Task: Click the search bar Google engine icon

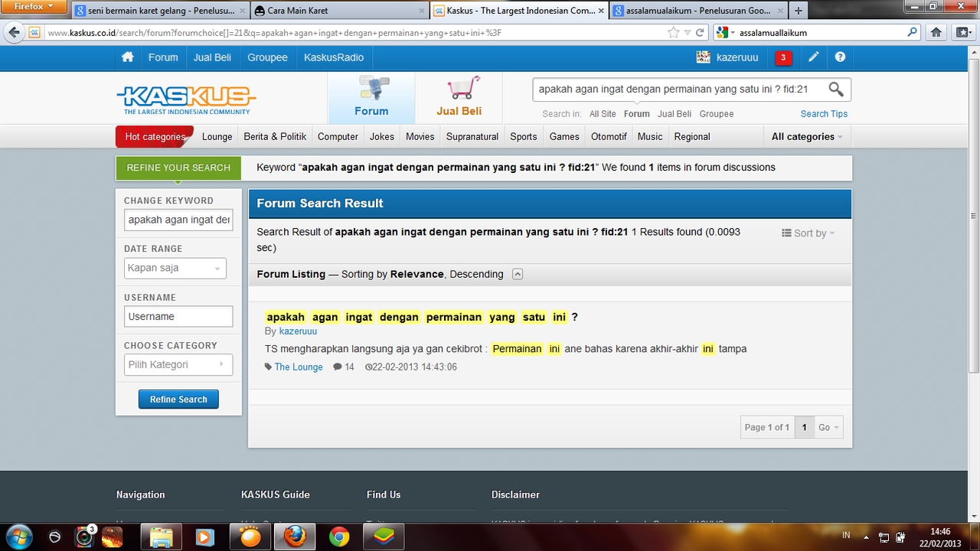Action: click(x=723, y=33)
